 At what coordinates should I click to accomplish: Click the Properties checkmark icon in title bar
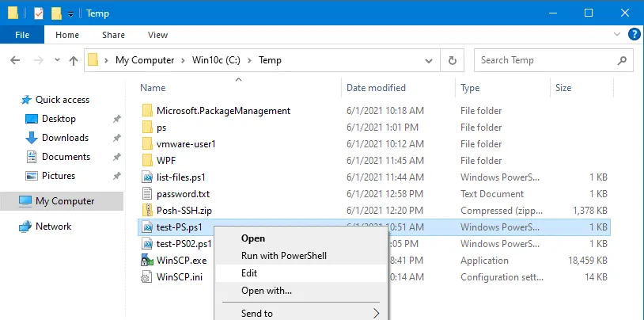click(39, 13)
